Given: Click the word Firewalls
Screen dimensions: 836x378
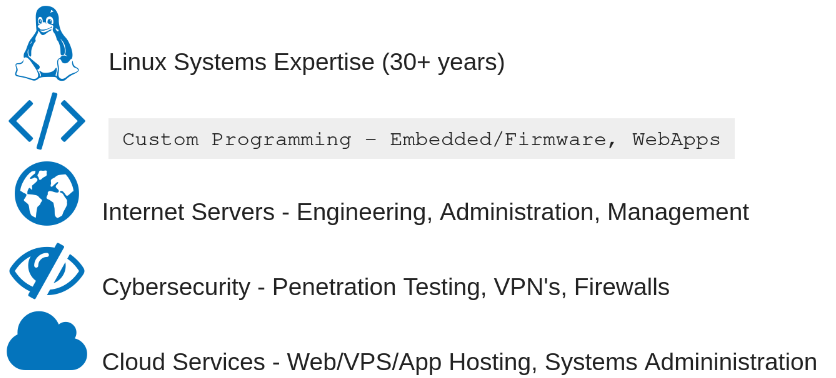Looking at the screenshot, I should point(622,287).
